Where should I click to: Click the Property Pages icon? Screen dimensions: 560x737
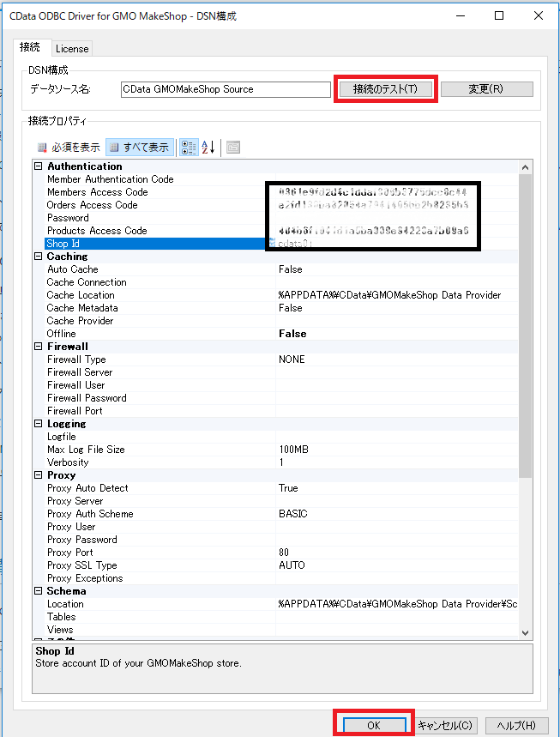(x=233, y=147)
